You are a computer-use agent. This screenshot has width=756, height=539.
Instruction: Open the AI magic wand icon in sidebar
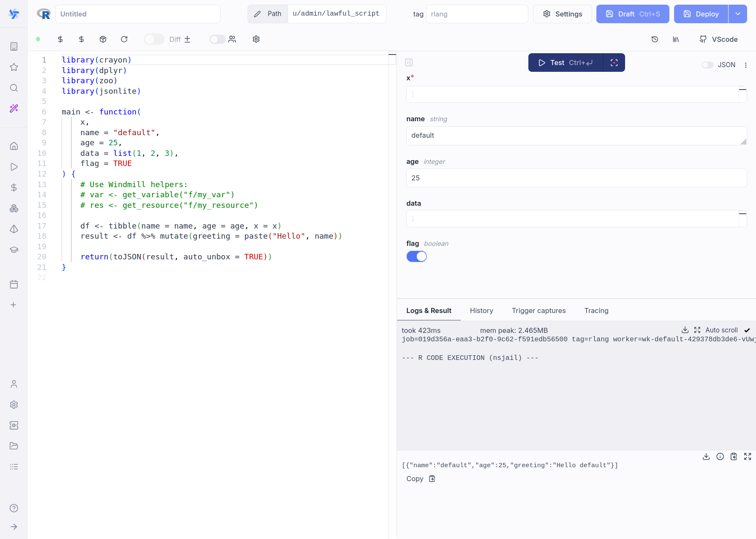tap(14, 109)
